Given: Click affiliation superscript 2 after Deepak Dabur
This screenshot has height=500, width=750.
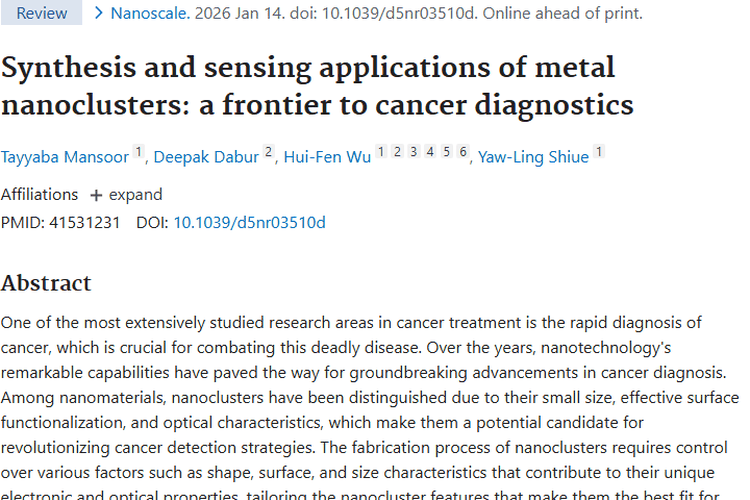Looking at the screenshot, I should tap(268, 152).
